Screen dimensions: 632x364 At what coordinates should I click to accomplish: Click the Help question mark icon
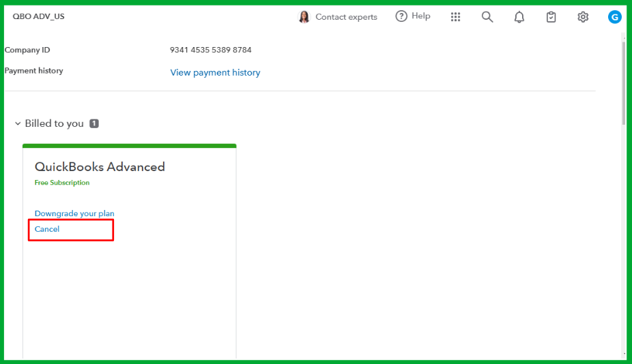[401, 16]
